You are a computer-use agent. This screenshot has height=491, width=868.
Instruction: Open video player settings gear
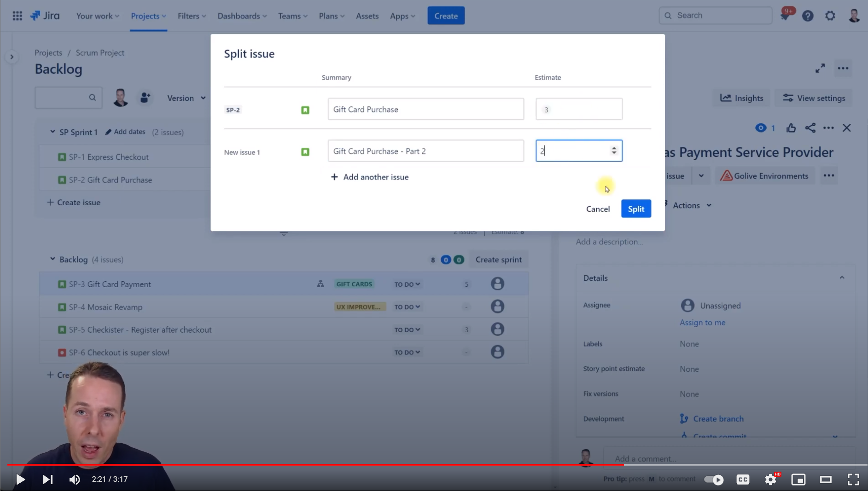point(771,479)
